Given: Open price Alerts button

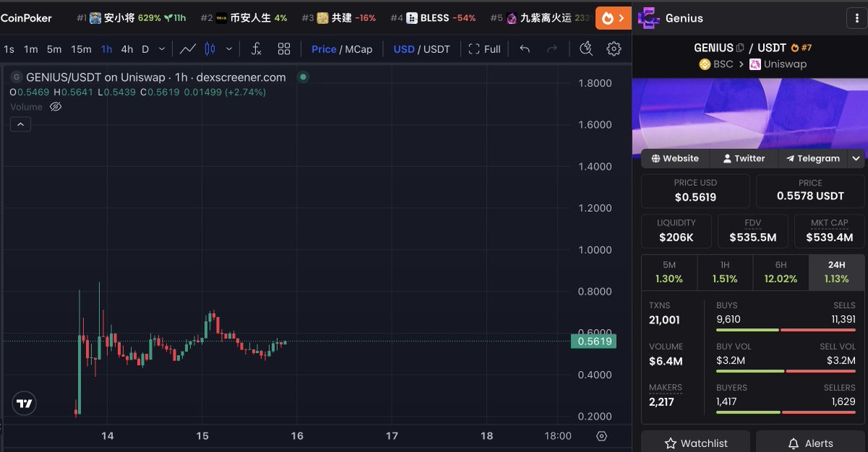Looking at the screenshot, I should (810, 443).
